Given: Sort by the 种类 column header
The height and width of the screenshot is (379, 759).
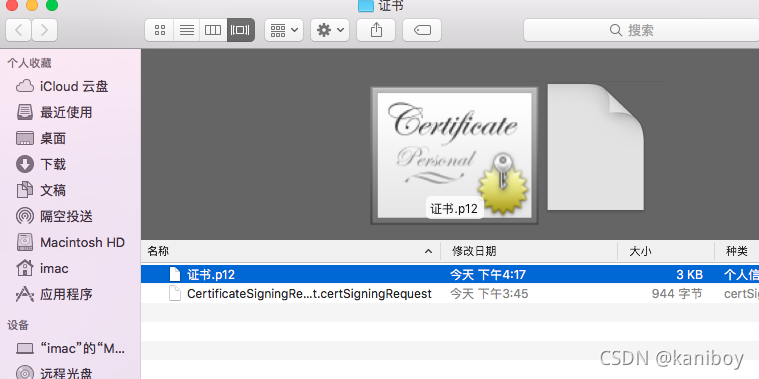Looking at the screenshot, I should point(737,251).
